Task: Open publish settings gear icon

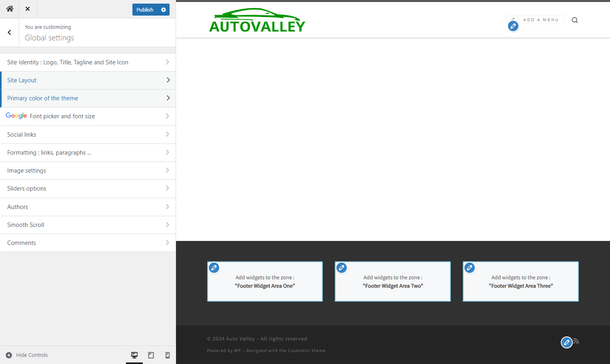Action: point(163,10)
